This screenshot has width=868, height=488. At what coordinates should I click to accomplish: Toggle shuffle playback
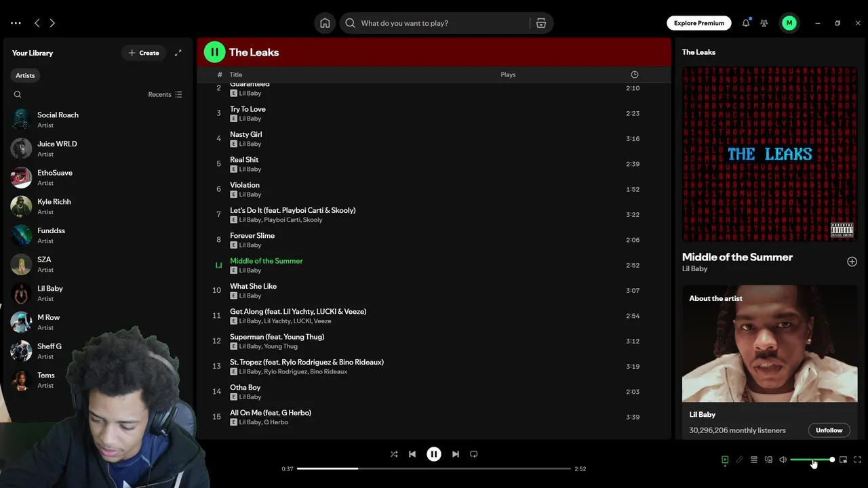click(394, 454)
